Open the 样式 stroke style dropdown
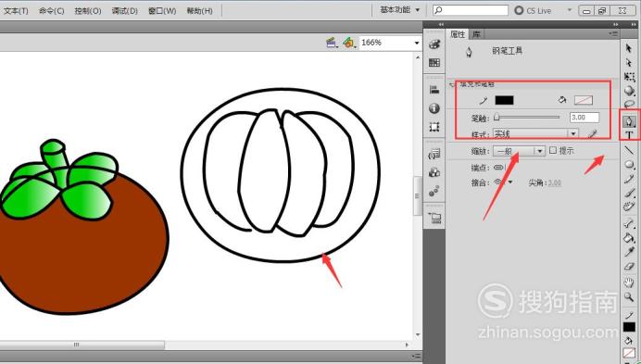The height and width of the screenshot is (364, 641). point(535,133)
